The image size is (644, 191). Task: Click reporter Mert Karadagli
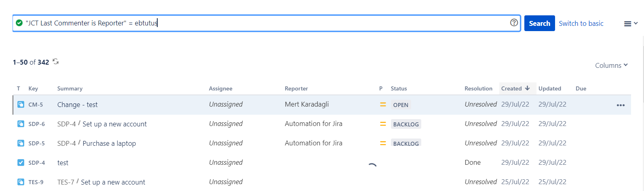pos(306,104)
